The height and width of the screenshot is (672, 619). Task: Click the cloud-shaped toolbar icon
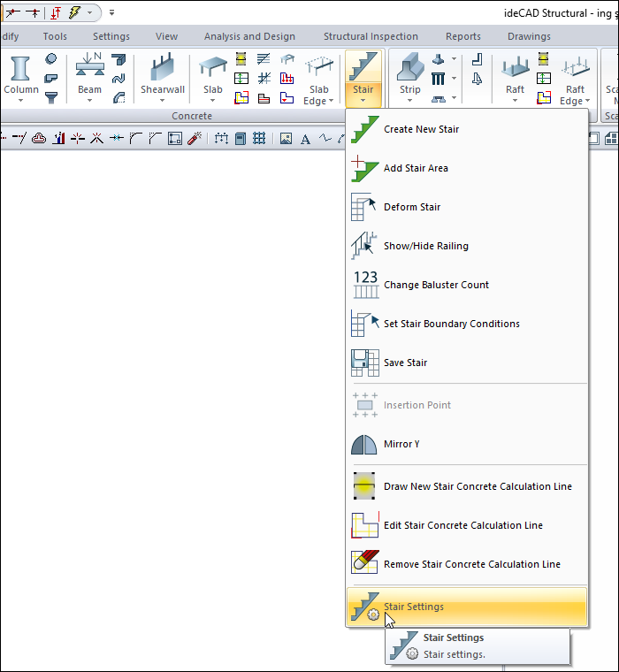[39, 139]
